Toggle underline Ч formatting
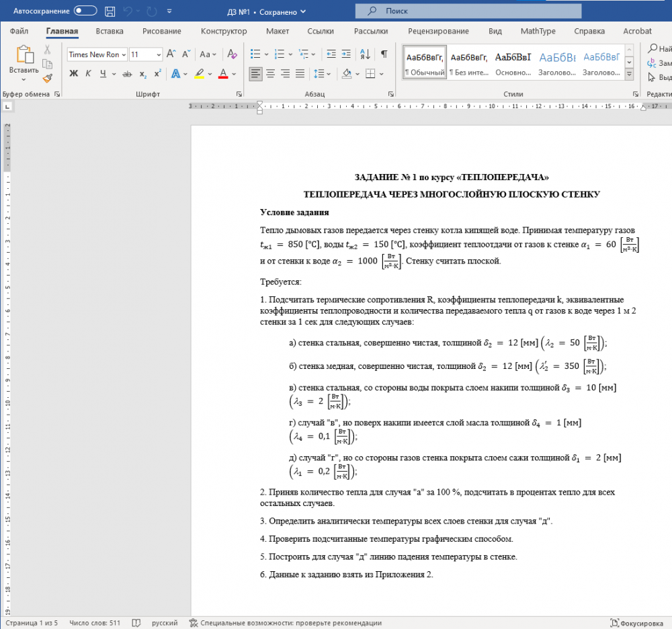This screenshot has height=629, width=672. (x=103, y=74)
